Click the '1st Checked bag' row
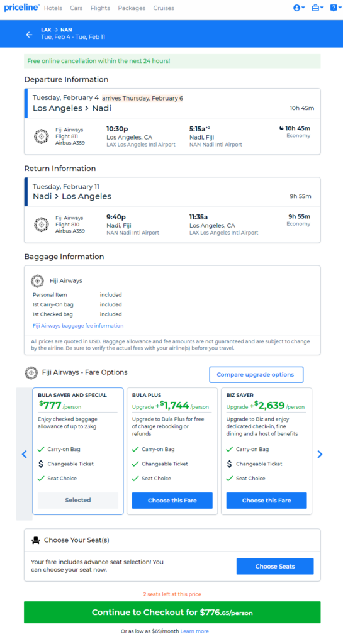The width and height of the screenshot is (343, 644). 77,314
